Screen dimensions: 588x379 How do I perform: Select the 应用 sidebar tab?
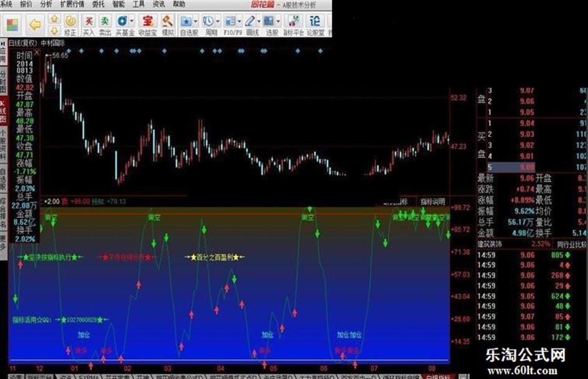(x=3, y=52)
